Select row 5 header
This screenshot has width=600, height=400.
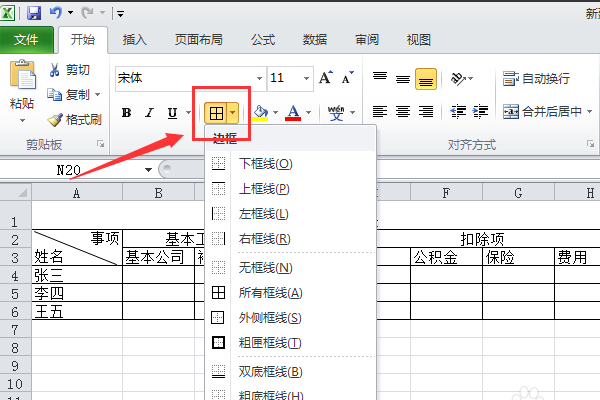[15, 293]
